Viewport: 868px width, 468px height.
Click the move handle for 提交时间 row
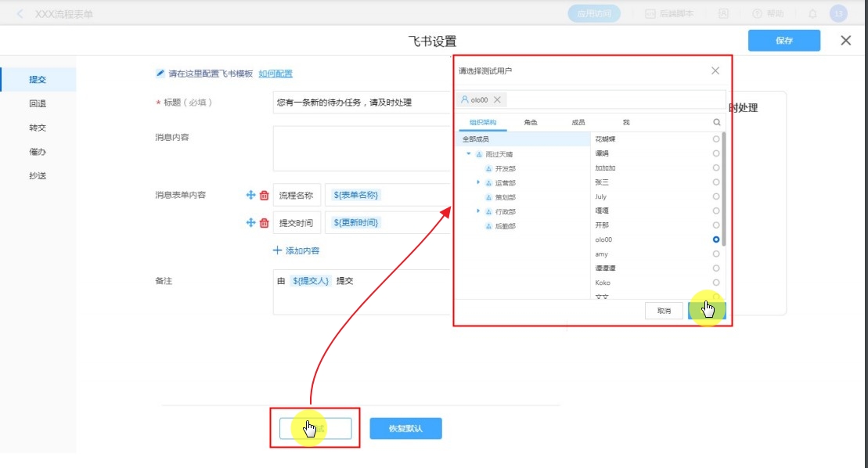click(251, 223)
